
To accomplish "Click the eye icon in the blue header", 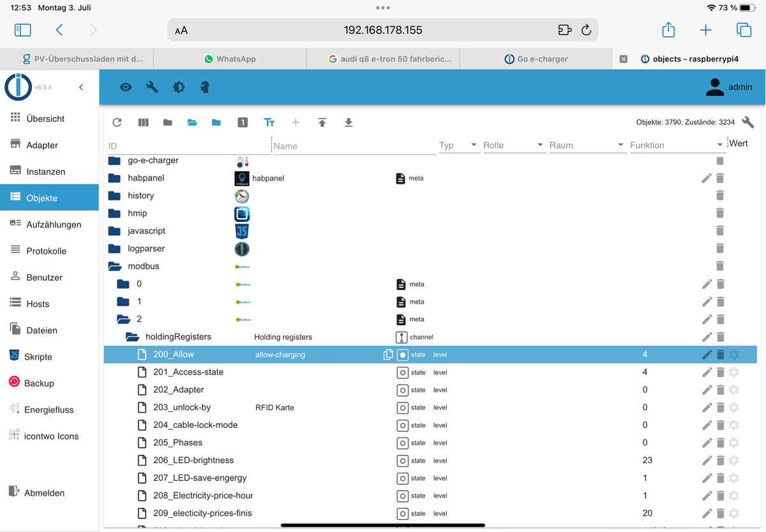I will pos(126,87).
